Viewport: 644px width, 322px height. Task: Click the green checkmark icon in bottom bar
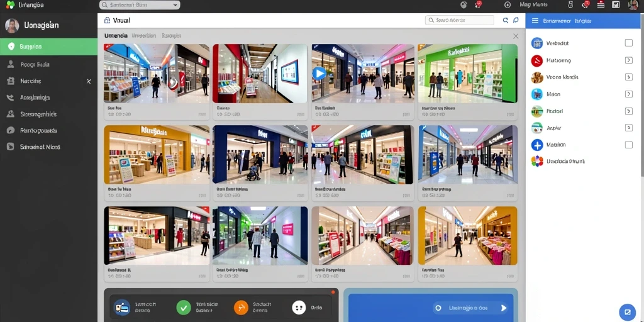(183, 307)
